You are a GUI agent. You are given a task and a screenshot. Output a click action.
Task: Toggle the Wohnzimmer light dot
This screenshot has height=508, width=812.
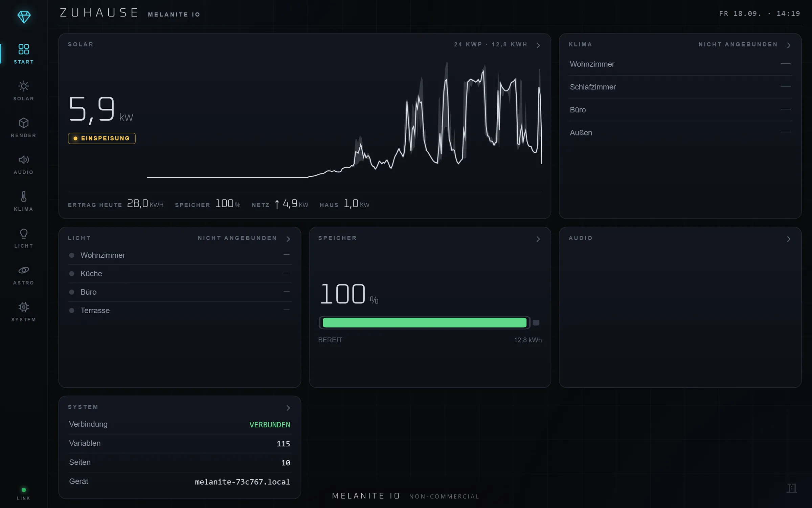point(72,255)
